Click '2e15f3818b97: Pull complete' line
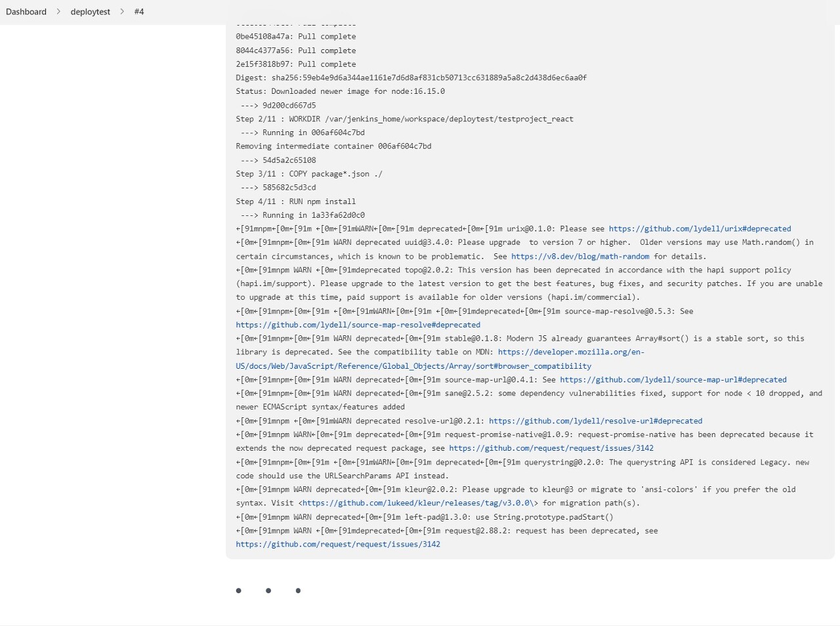The width and height of the screenshot is (840, 626). click(x=296, y=64)
